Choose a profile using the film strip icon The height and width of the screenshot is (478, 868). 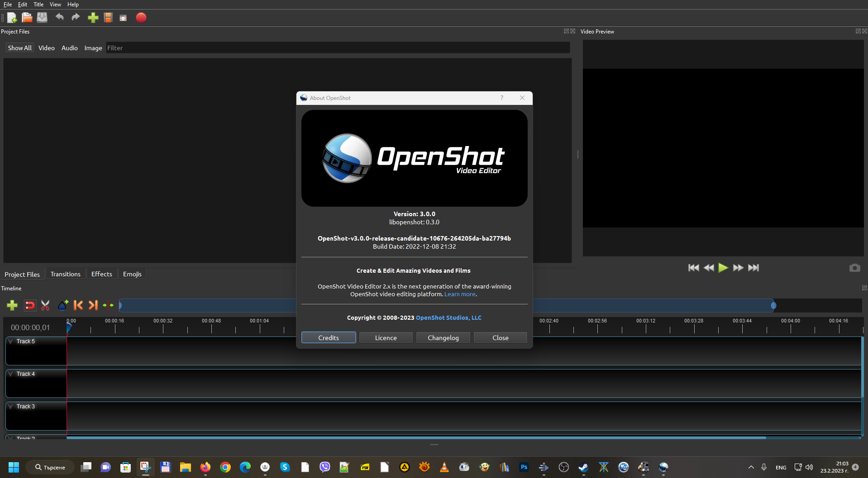coord(108,18)
